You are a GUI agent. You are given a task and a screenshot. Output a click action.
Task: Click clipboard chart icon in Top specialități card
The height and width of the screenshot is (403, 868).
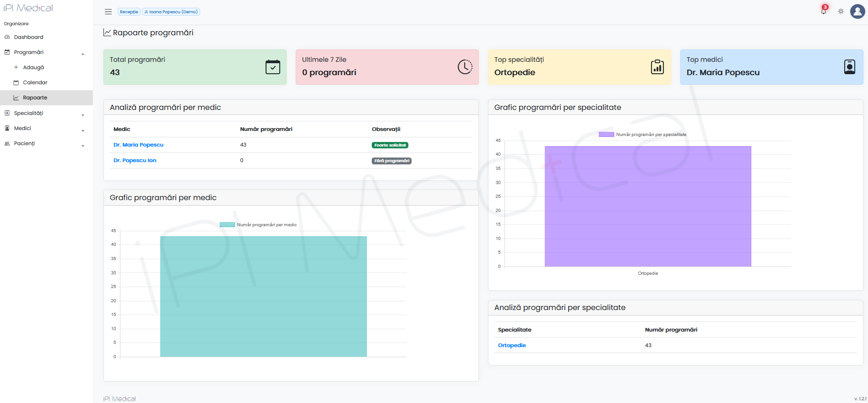pyautogui.click(x=657, y=67)
